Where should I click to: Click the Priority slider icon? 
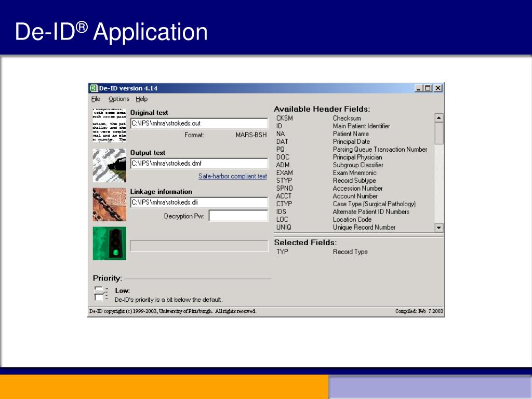(101, 294)
